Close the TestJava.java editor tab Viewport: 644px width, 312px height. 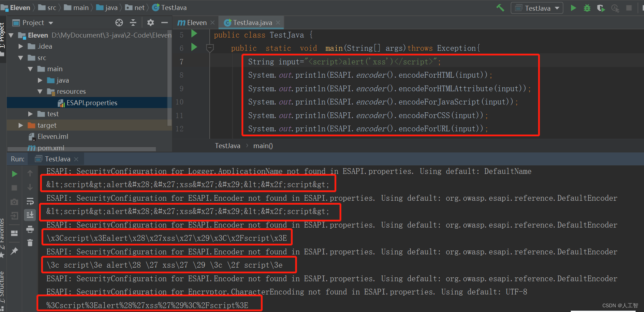pos(278,23)
